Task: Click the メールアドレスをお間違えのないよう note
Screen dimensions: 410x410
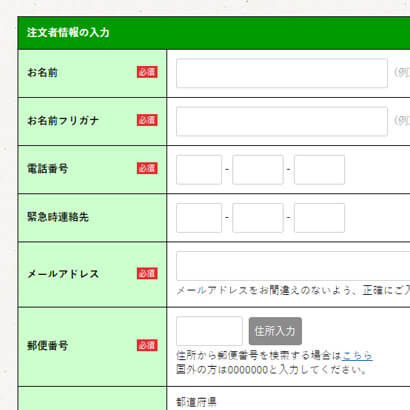Action: click(293, 291)
